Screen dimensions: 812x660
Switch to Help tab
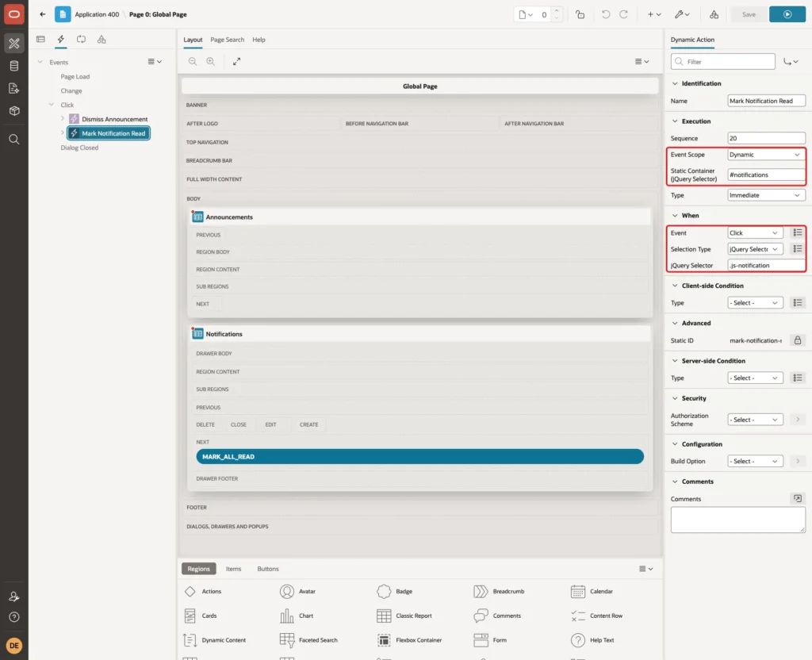click(259, 40)
